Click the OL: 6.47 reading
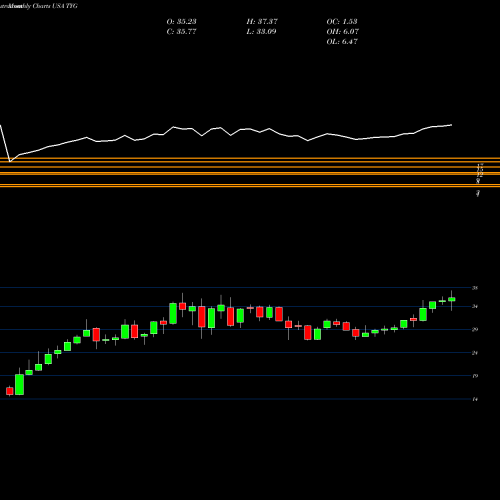This screenshot has height=500, width=500. [342, 42]
